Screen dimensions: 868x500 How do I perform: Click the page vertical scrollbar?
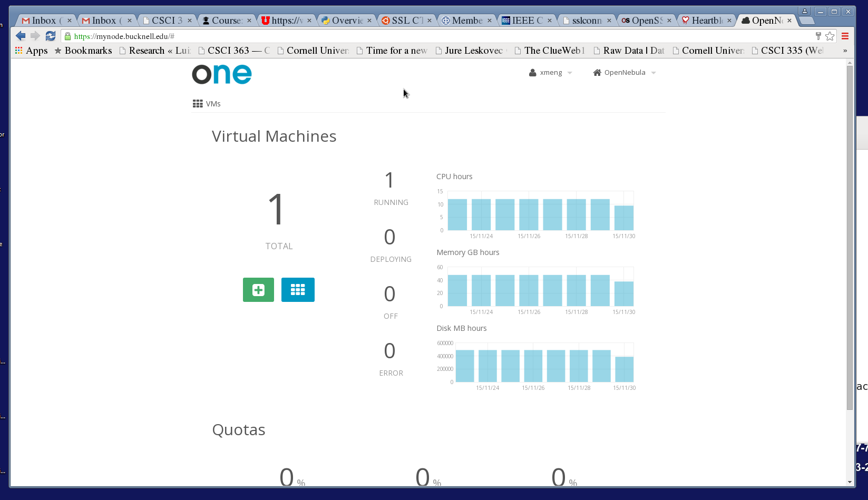point(850,237)
